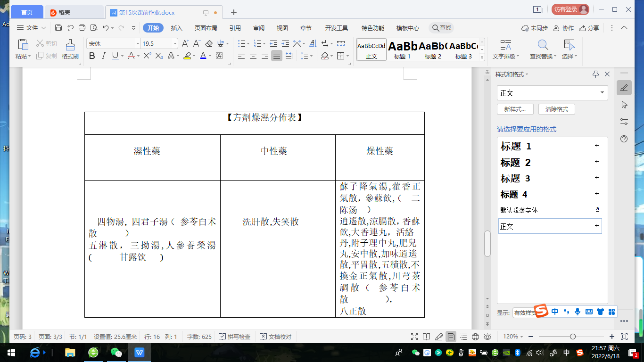
Task: Undo the last action
Action: click(106, 28)
